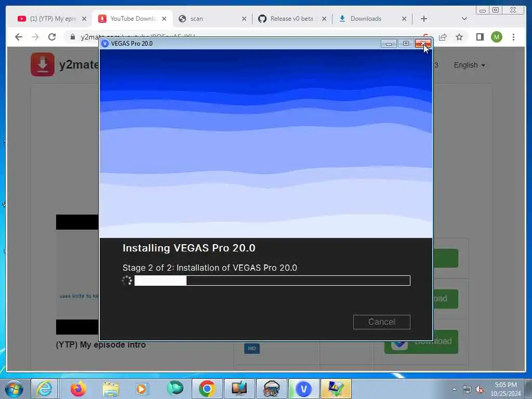
Task: Click the VEGAS logo in installer title bar
Action: tap(105, 44)
